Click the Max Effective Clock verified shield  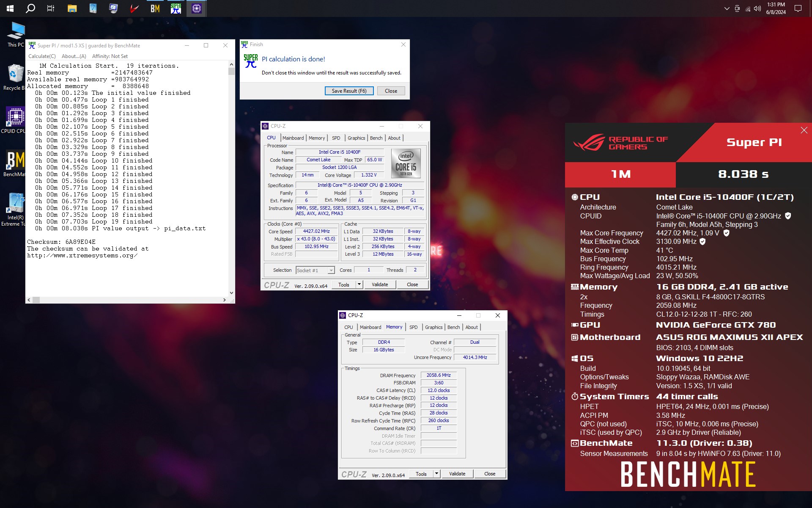(702, 241)
